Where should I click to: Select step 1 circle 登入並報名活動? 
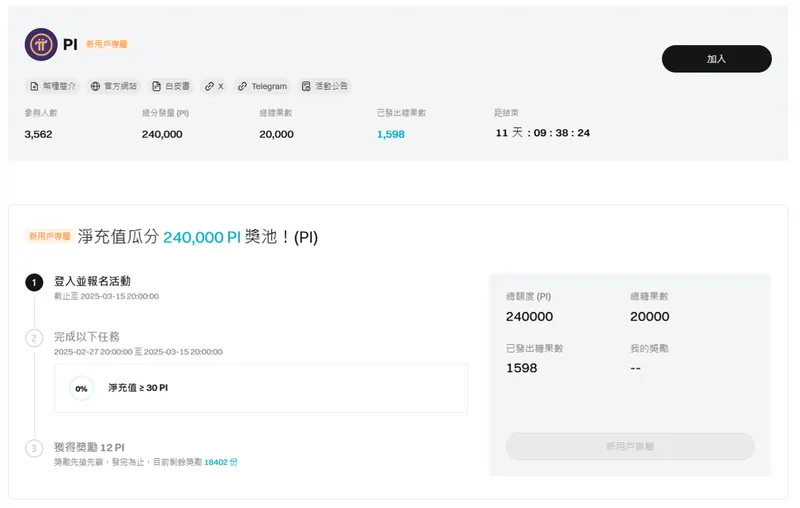(x=34, y=283)
